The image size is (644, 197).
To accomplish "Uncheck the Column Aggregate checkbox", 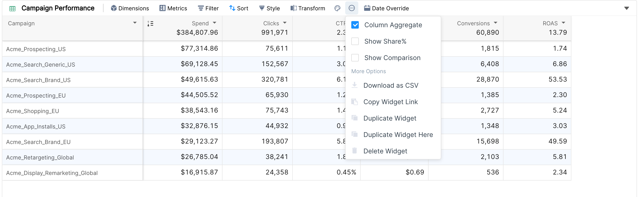I will click(x=355, y=25).
